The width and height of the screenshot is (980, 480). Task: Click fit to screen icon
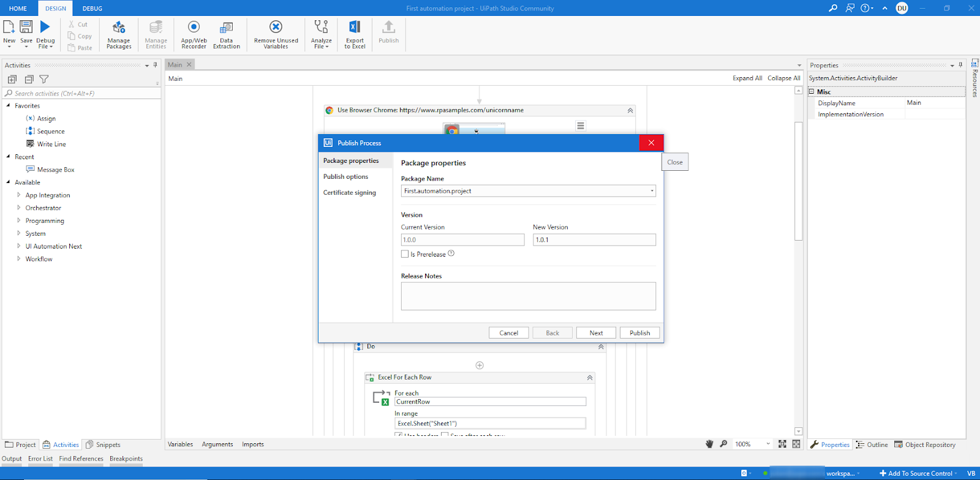tap(782, 444)
